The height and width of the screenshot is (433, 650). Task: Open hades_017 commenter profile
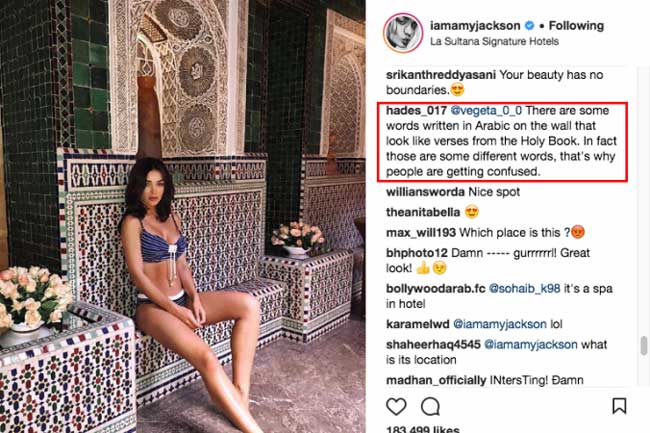click(416, 111)
